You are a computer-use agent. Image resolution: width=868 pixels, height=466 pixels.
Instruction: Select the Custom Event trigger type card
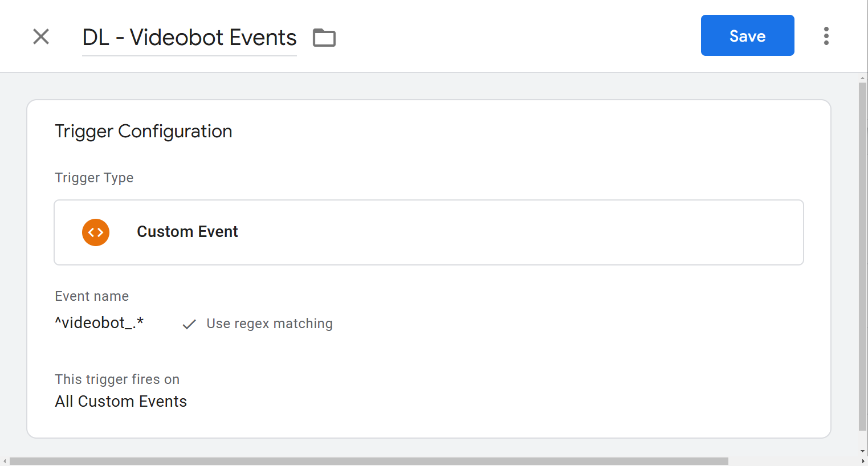(428, 232)
